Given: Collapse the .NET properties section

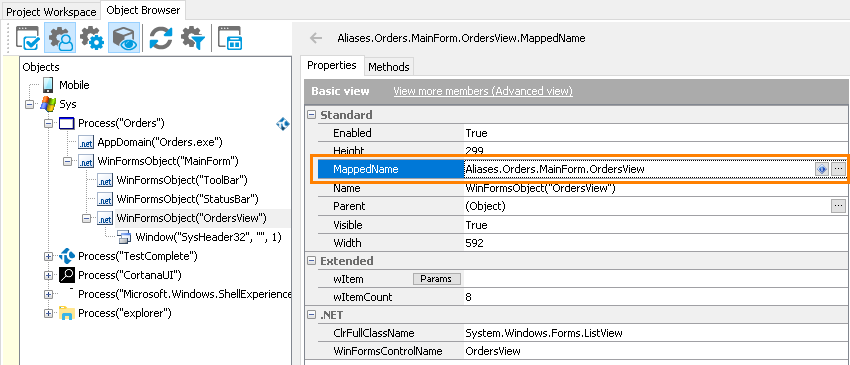Looking at the screenshot, I should click(312, 315).
